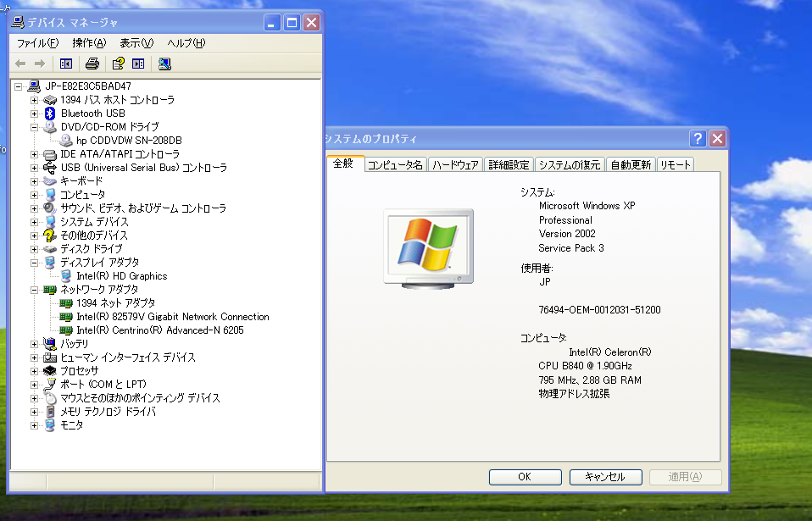Click the memory technology driver icon

pyautogui.click(x=50, y=412)
